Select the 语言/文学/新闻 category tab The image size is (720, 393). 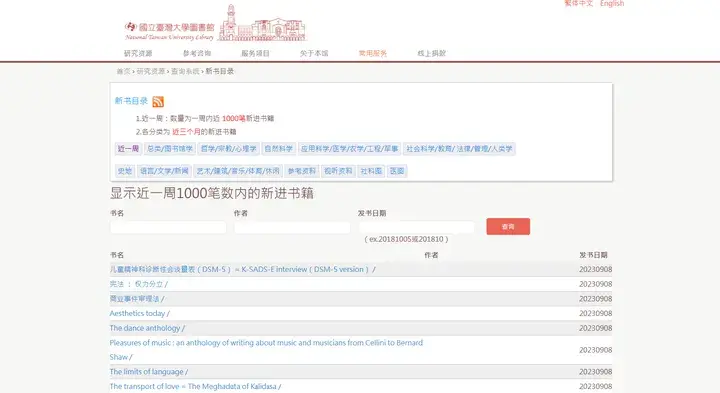(164, 171)
